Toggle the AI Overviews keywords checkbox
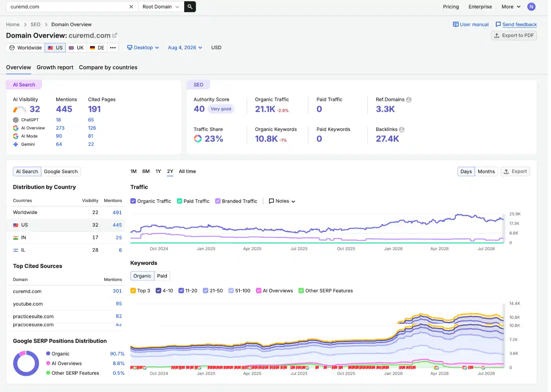This screenshot has width=551, height=392. click(x=258, y=291)
